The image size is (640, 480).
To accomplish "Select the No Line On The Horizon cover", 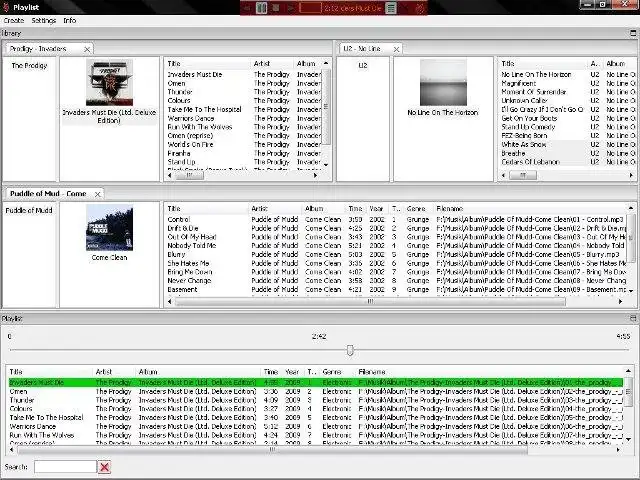I will 443,82.
